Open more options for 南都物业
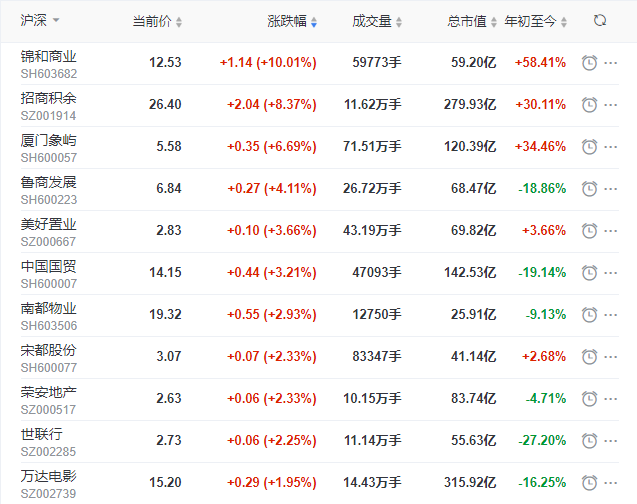637x504 pixels. pos(611,315)
